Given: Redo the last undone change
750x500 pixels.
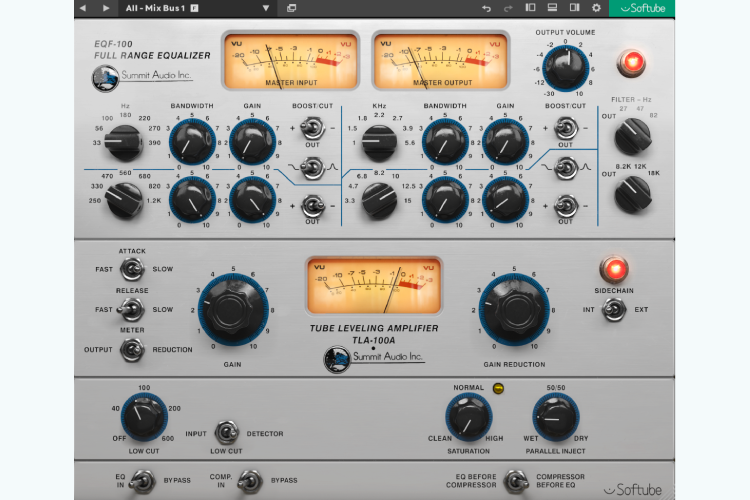Looking at the screenshot, I should (508, 8).
